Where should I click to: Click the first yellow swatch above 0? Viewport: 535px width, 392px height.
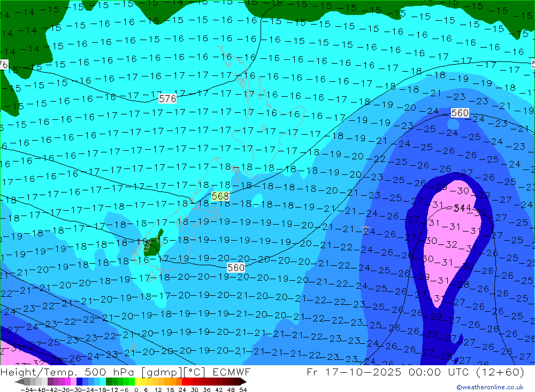pos(138,382)
